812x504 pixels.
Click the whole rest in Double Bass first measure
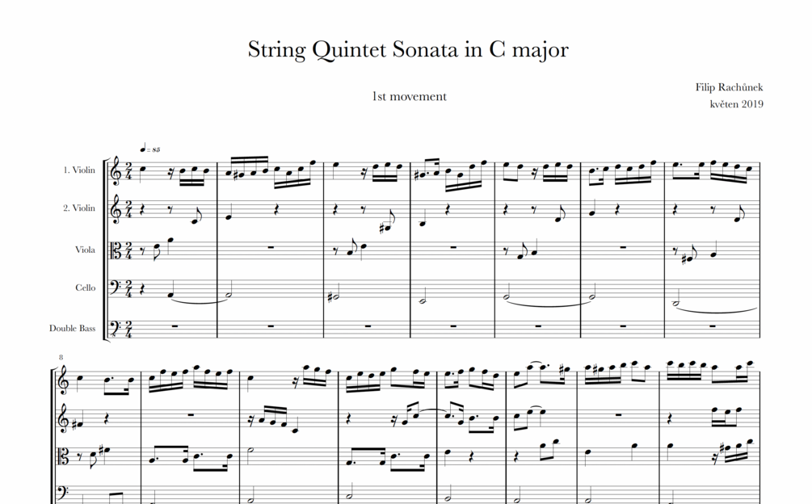point(175,326)
